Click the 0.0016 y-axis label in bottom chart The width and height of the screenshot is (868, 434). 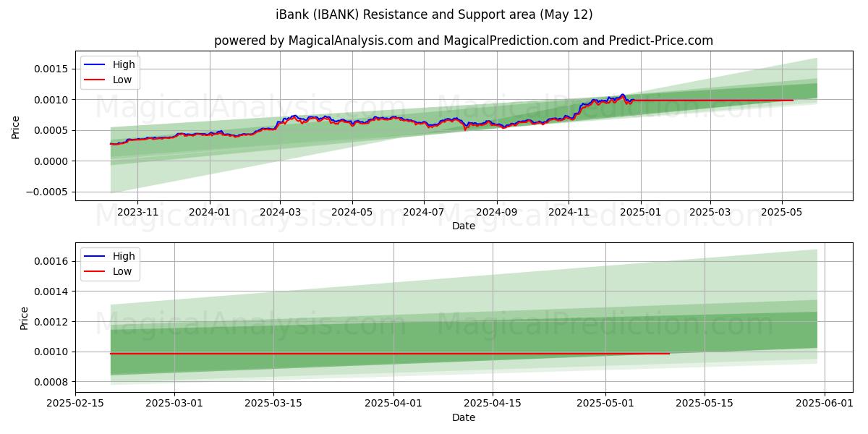click(51, 261)
